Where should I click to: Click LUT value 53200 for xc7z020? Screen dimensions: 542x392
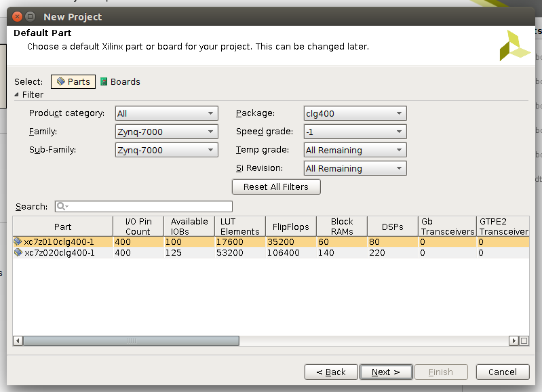230,253
